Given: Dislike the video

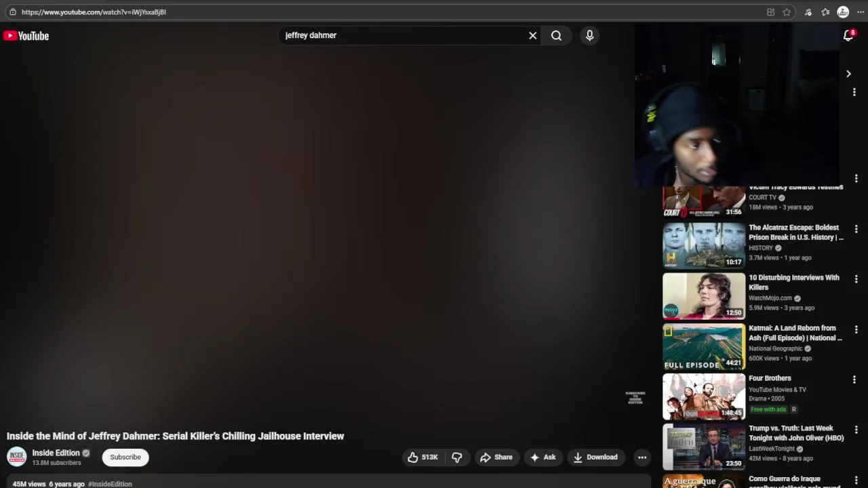Looking at the screenshot, I should [x=457, y=457].
